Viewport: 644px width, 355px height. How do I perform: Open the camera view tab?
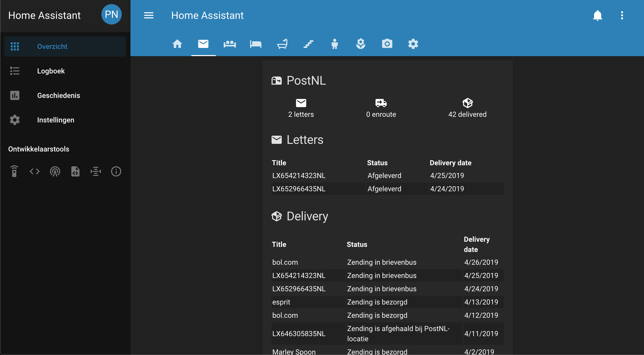(x=387, y=44)
